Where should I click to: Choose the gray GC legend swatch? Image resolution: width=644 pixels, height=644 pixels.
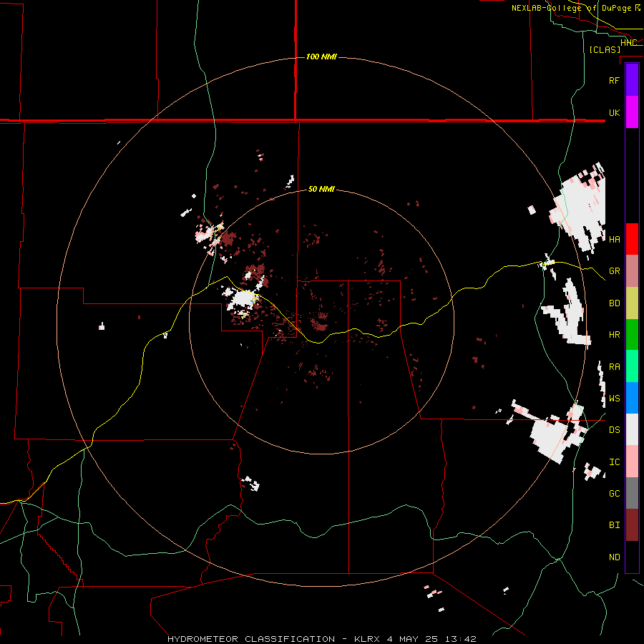(632, 493)
